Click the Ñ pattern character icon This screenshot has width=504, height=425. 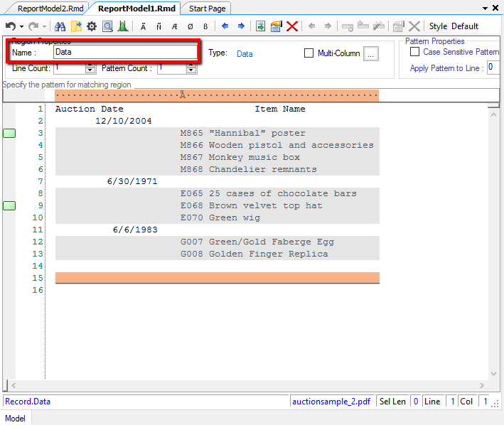(159, 26)
